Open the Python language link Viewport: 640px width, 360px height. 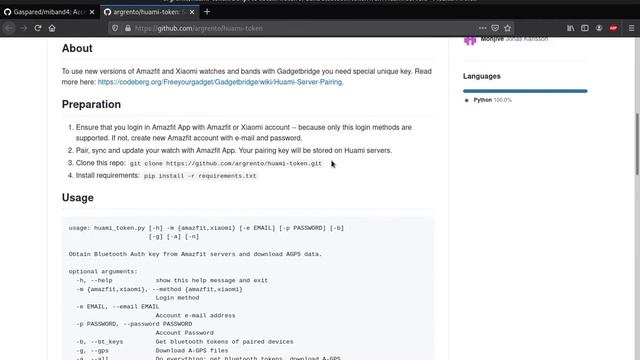click(492, 100)
